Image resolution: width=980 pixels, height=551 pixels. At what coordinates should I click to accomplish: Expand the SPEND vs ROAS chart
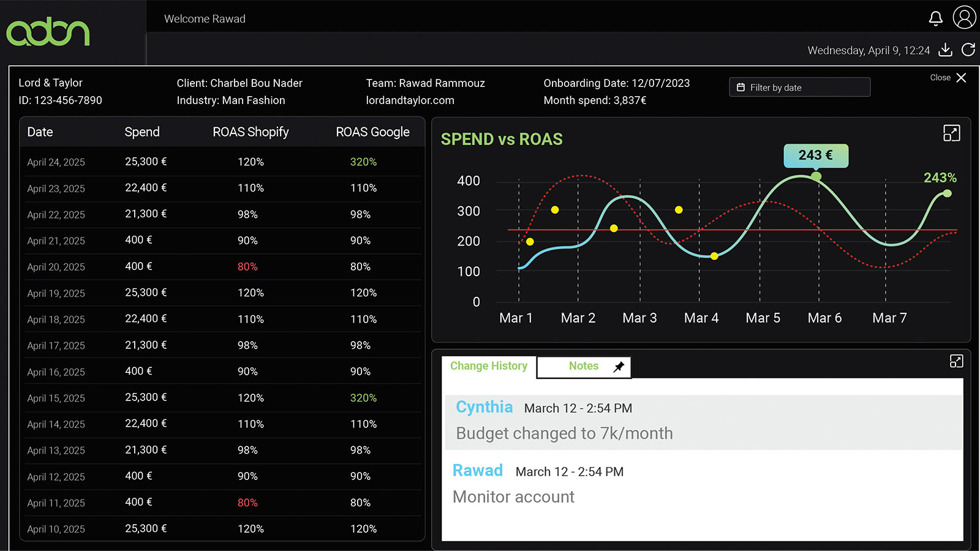951,133
